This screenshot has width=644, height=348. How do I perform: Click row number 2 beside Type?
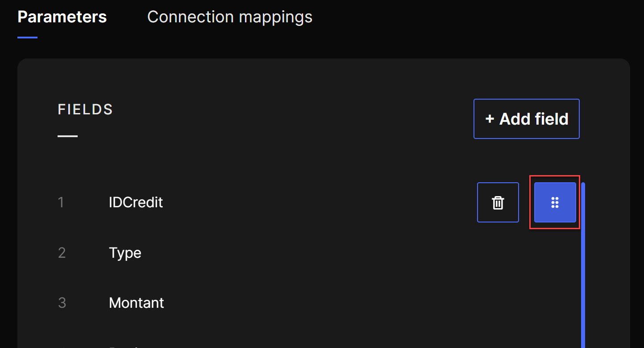pos(62,253)
